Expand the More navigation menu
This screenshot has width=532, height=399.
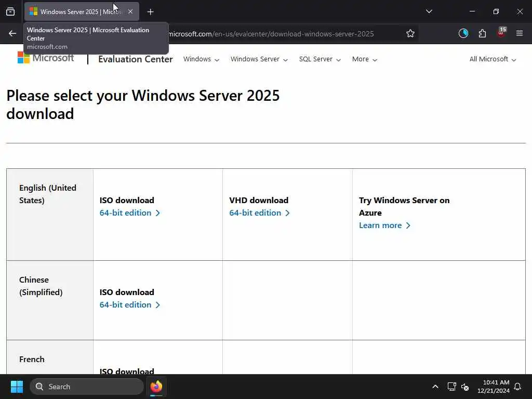click(365, 59)
